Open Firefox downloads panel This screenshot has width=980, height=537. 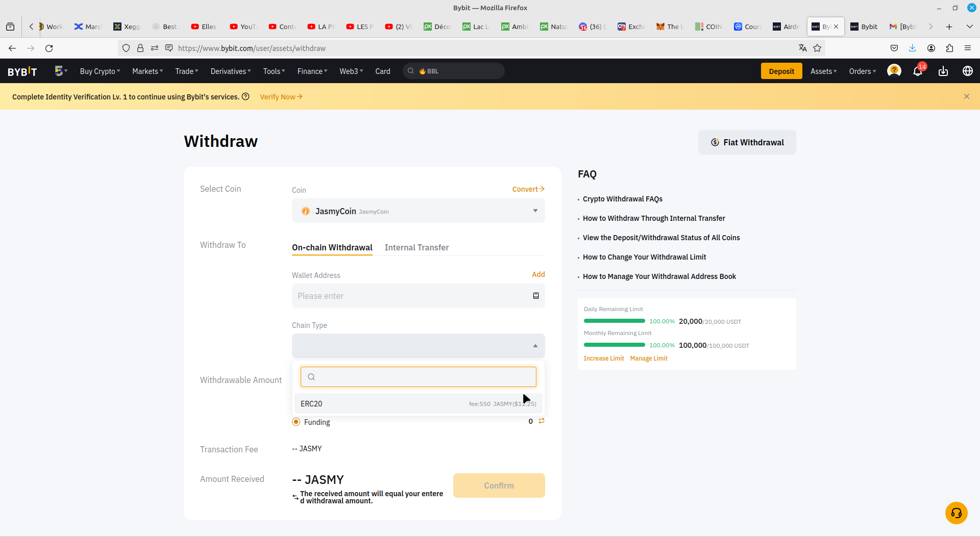913,48
